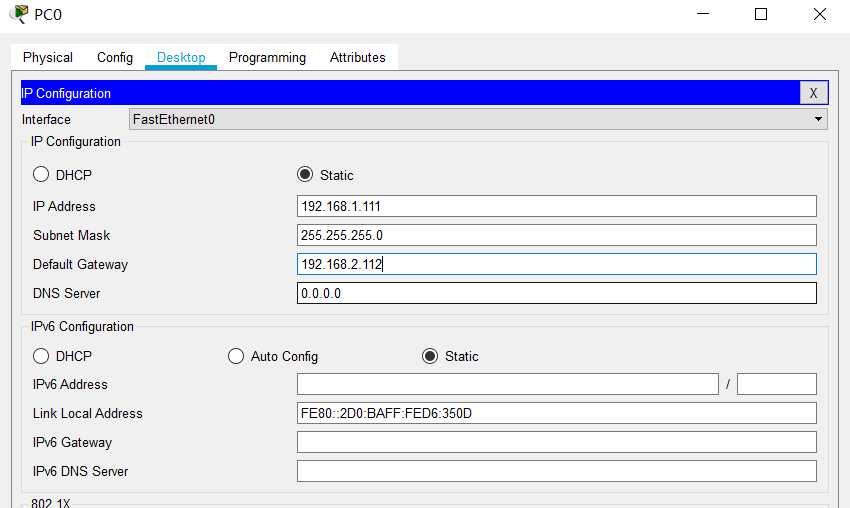Click the "Default Gateway" label
Image resolution: width=850 pixels, height=508 pixels.
coord(80,265)
